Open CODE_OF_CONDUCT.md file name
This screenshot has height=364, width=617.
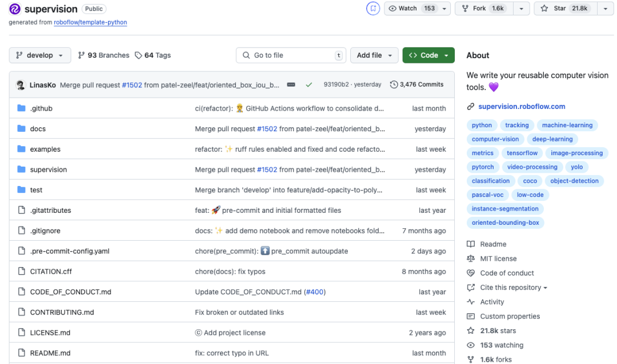click(x=70, y=292)
